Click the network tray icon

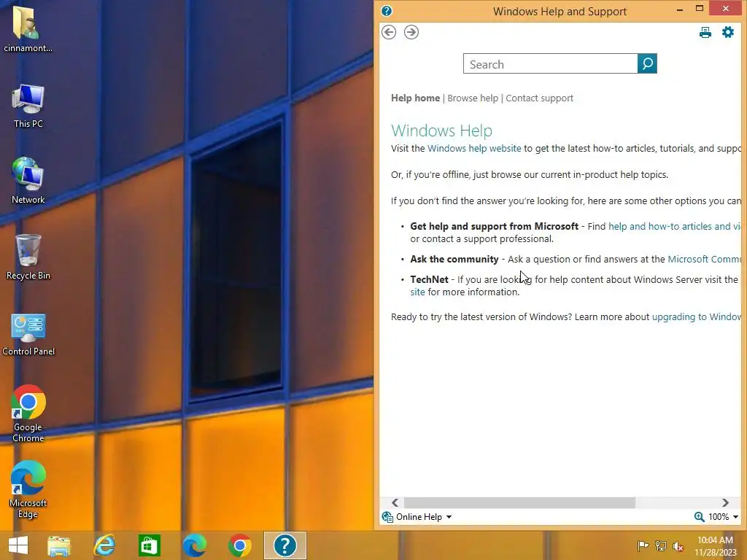pyautogui.click(x=661, y=545)
